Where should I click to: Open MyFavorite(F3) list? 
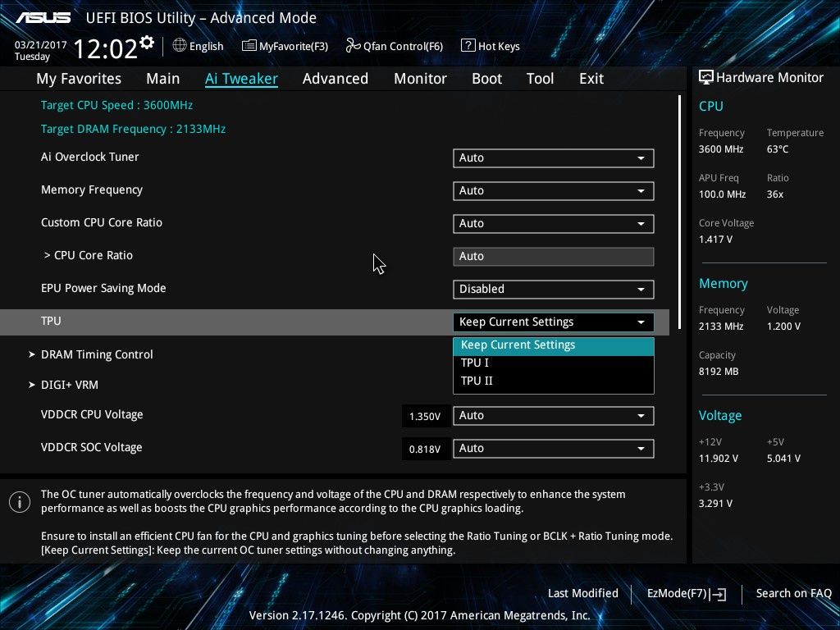285,46
